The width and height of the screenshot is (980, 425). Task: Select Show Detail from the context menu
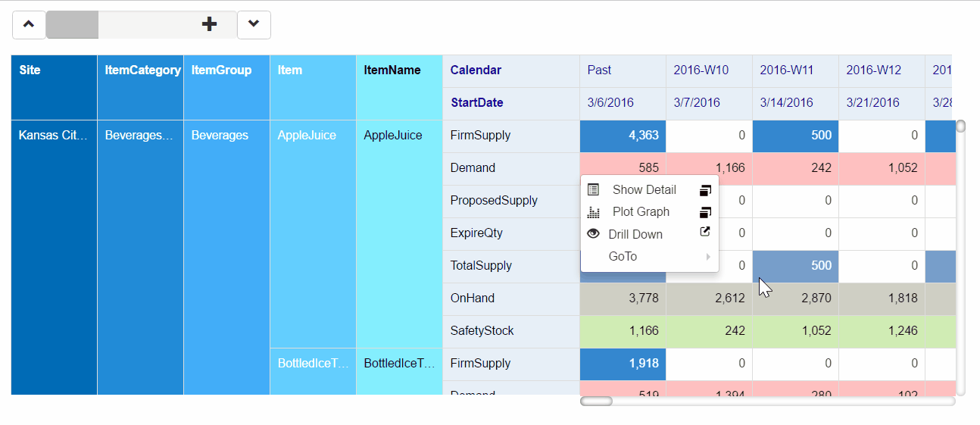point(644,189)
